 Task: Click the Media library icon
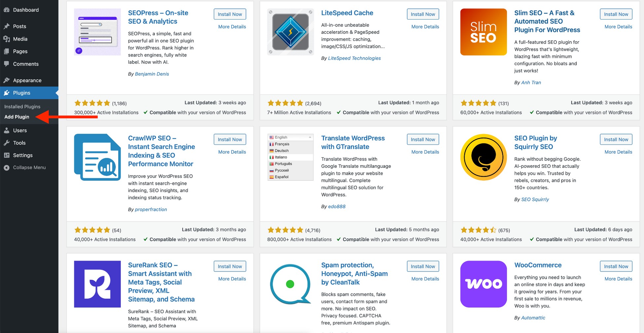coord(6,39)
